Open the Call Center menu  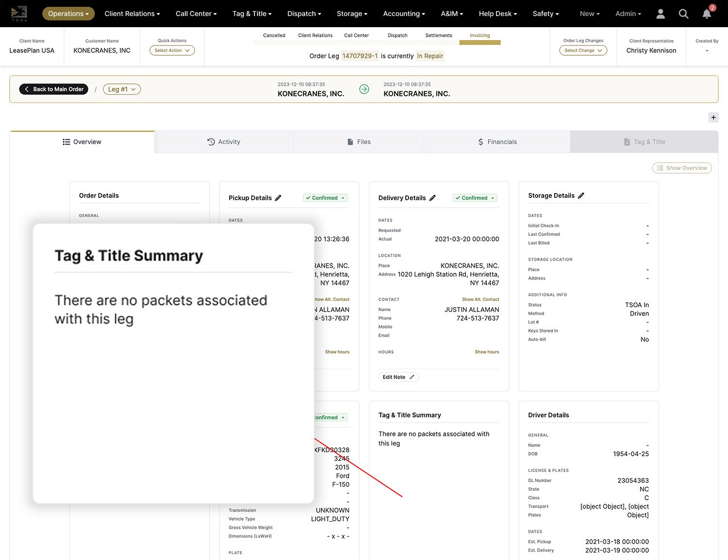click(196, 14)
